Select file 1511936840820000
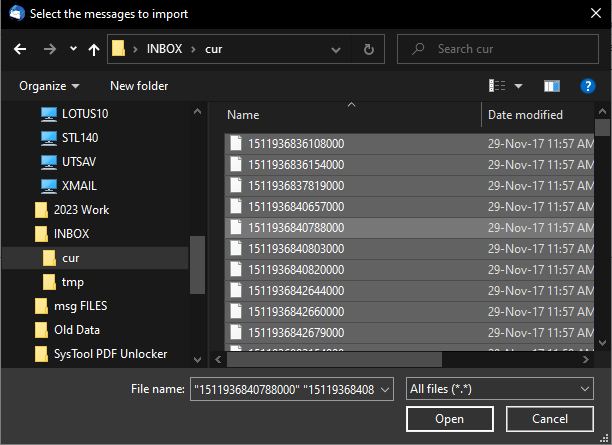The image size is (612, 445). pyautogui.click(x=409, y=270)
